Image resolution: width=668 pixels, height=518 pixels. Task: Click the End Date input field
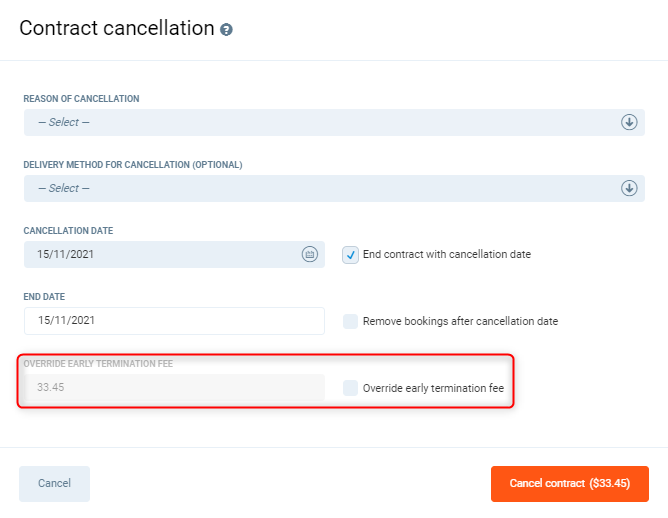tap(174, 321)
